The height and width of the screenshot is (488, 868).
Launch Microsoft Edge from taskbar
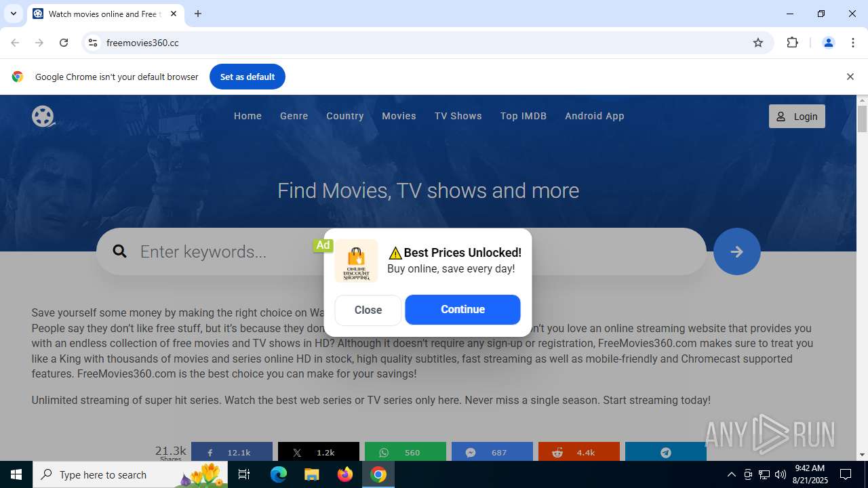[279, 474]
